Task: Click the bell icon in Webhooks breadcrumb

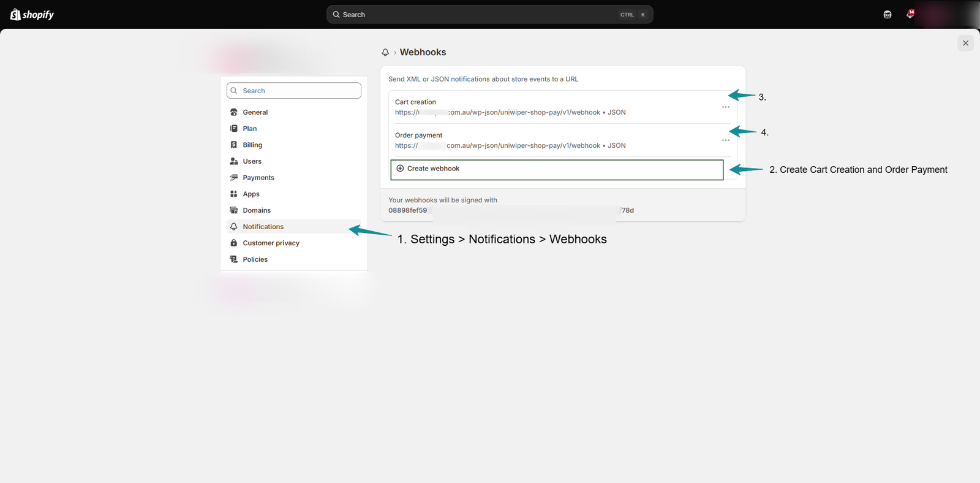Action: point(385,53)
